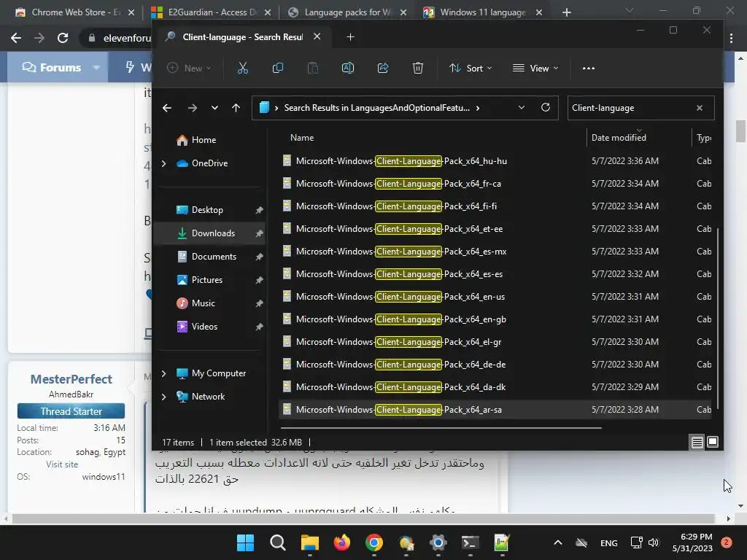Image resolution: width=747 pixels, height=560 pixels.
Task: Go back in File Explorer navigation
Action: (167, 108)
